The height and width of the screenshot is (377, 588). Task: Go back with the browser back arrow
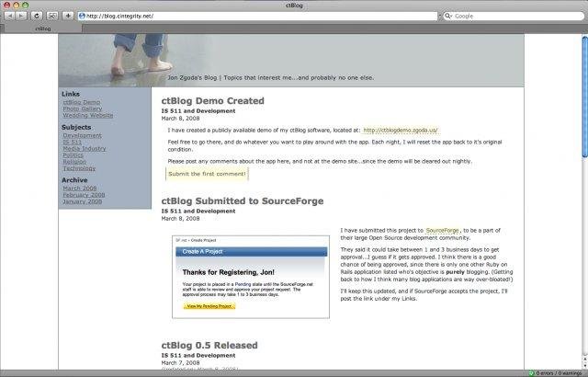tap(9, 16)
